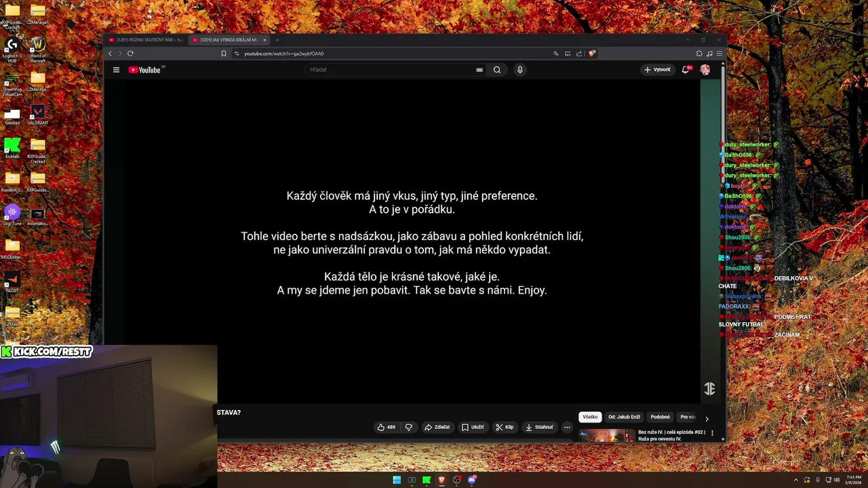This screenshot has height=488, width=868.
Task: Click Brave browser taskbar icon
Action: (x=441, y=480)
